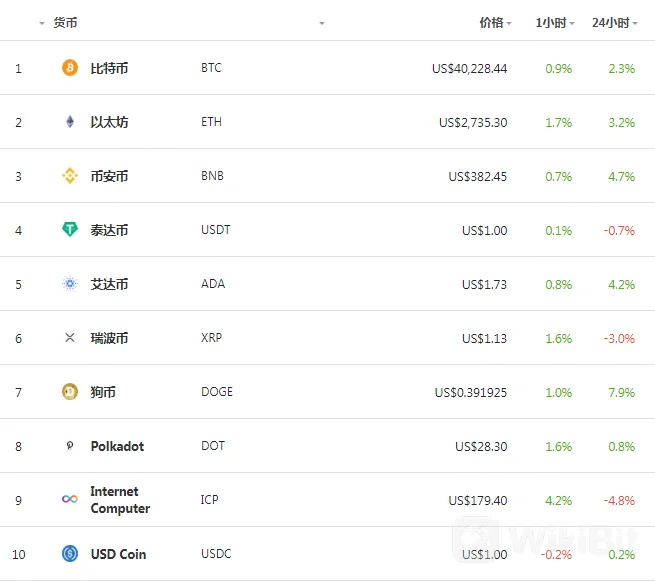Sort by the 24小时 column header

click(610, 22)
